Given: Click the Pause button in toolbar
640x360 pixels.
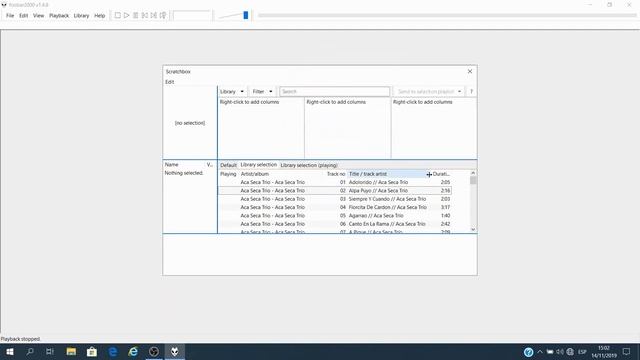Looking at the screenshot, I should pos(136,16).
